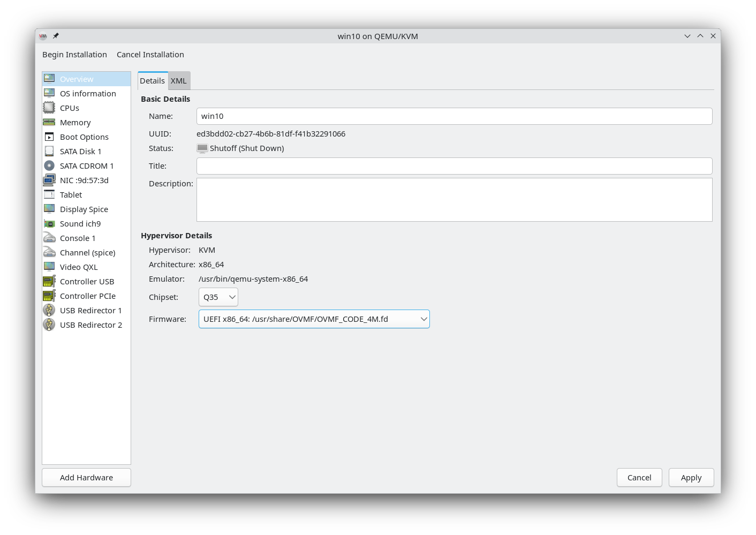Click the Controller PCIe icon

pyautogui.click(x=49, y=296)
